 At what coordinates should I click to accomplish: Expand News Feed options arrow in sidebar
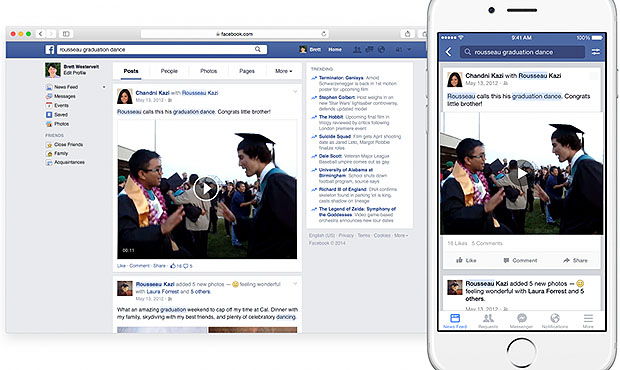pyautogui.click(x=104, y=87)
